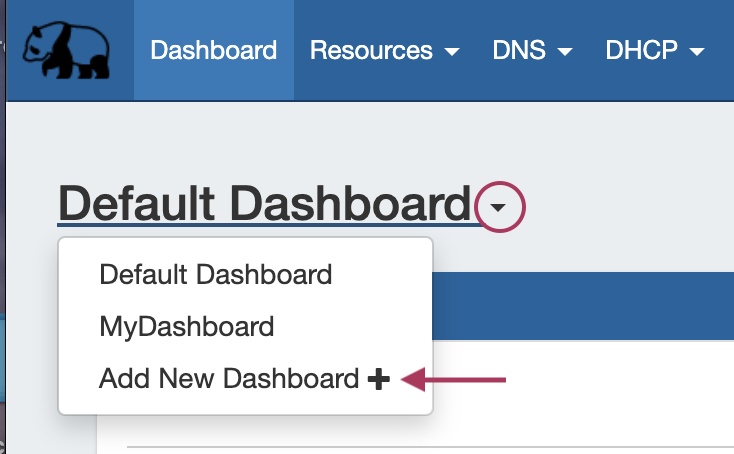Click the DNS dropdown caret
The height and width of the screenshot is (454, 734).
pyautogui.click(x=565, y=51)
